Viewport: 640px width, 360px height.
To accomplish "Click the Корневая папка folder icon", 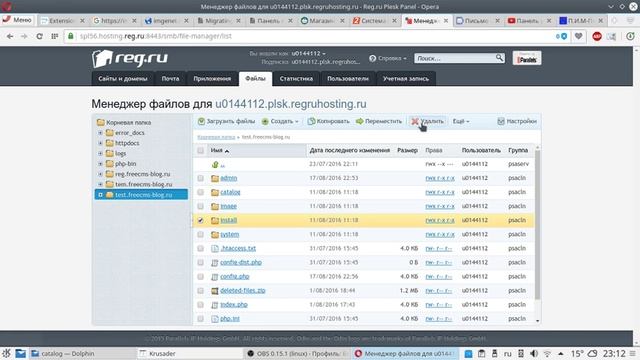I will click(x=101, y=122).
